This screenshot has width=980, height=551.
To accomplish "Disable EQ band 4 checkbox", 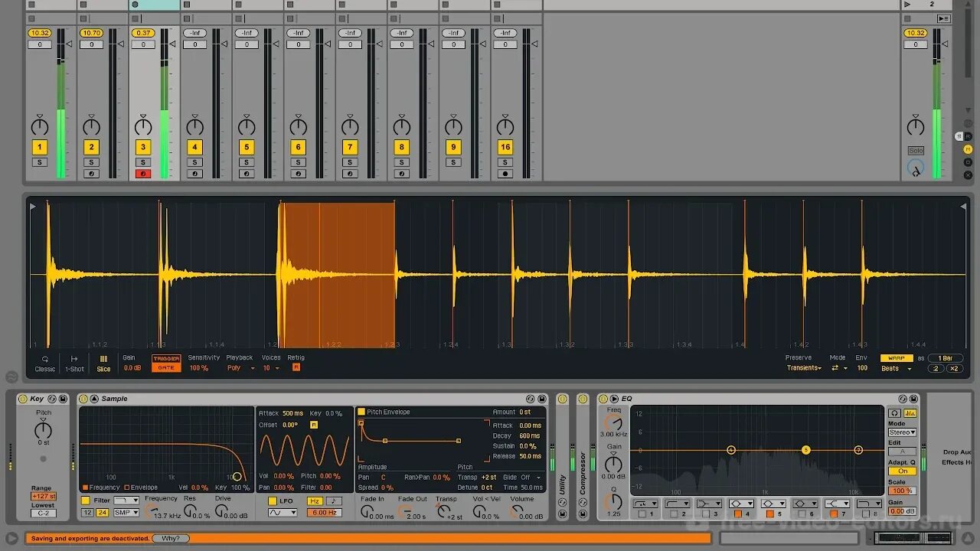I will coord(738,514).
